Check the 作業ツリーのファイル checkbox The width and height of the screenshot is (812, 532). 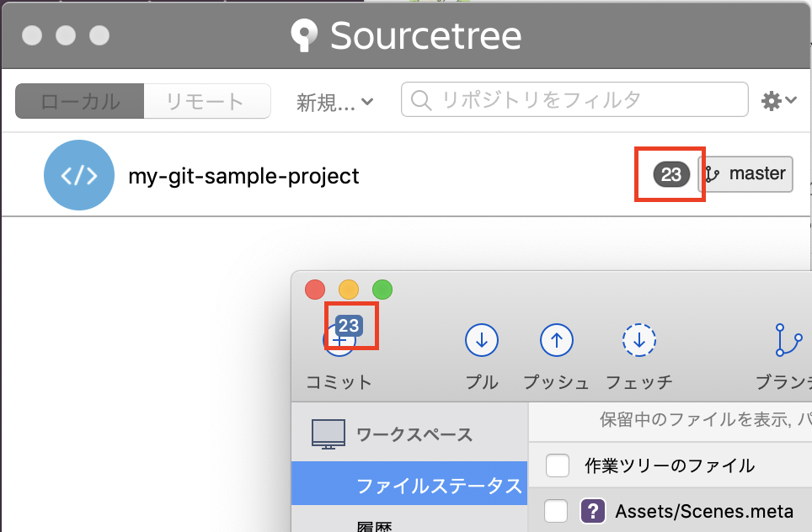point(558,465)
